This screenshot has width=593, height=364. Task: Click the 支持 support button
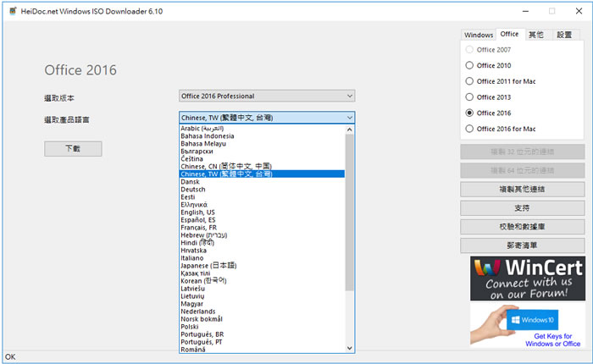(523, 208)
